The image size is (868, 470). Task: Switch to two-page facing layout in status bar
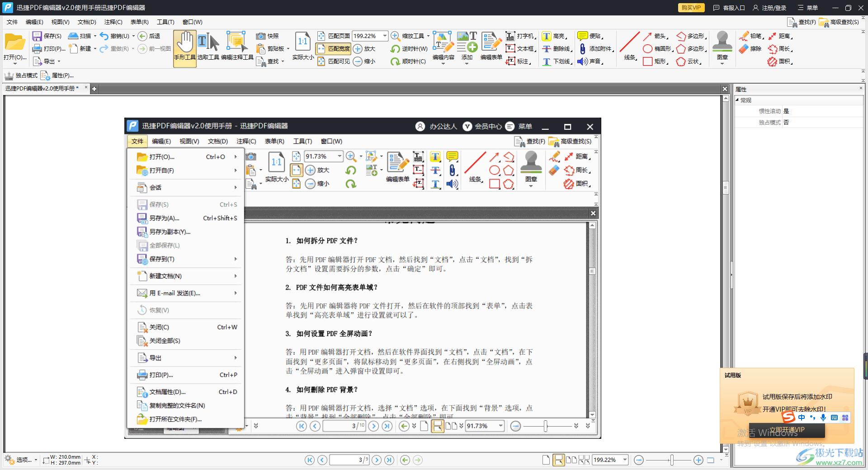click(571, 460)
